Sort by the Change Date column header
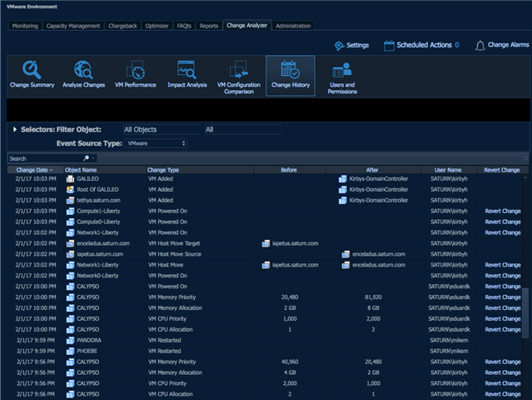532x400 pixels. [x=35, y=170]
